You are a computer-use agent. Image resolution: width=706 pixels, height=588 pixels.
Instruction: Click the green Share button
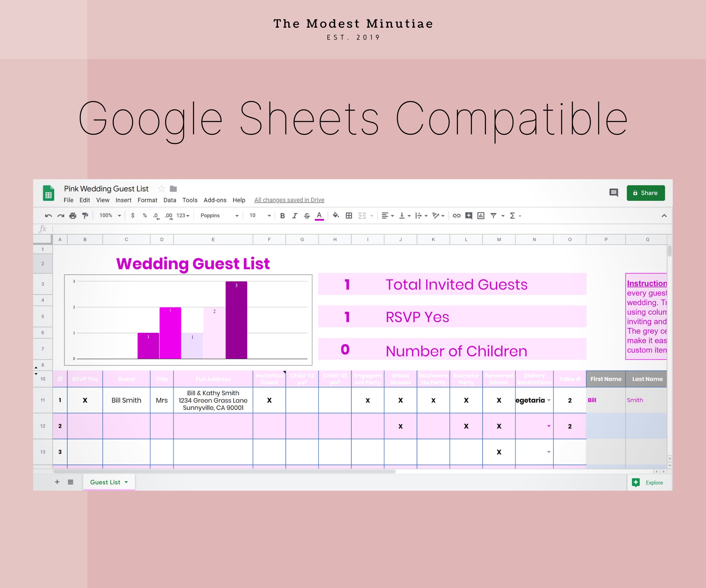[x=645, y=193]
